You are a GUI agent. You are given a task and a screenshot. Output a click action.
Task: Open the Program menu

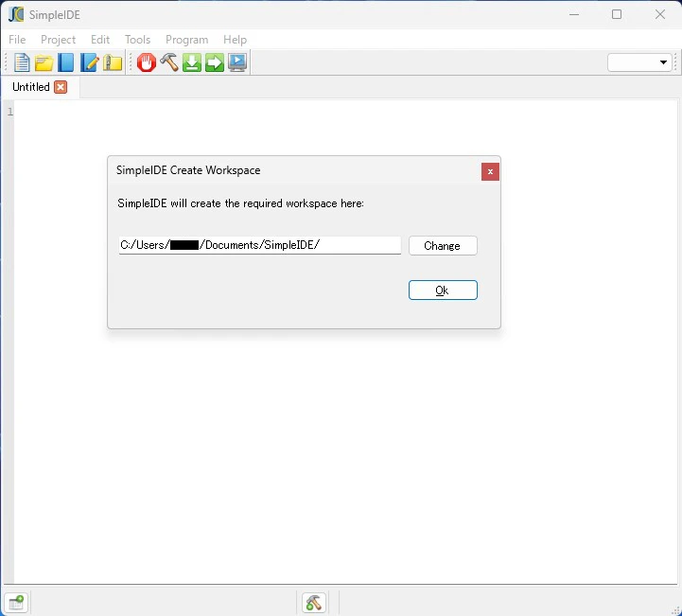point(186,40)
